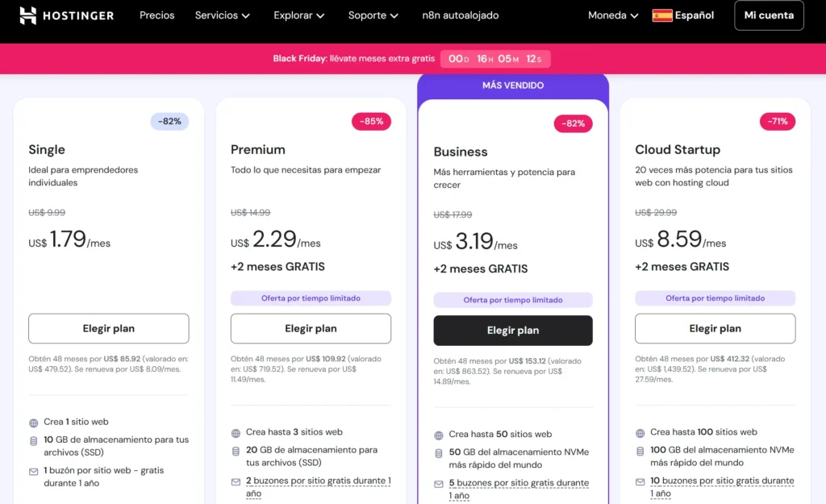Click globe icon beside "Crea hasta 50 sitios web"
The width and height of the screenshot is (826, 504).
[437, 433]
